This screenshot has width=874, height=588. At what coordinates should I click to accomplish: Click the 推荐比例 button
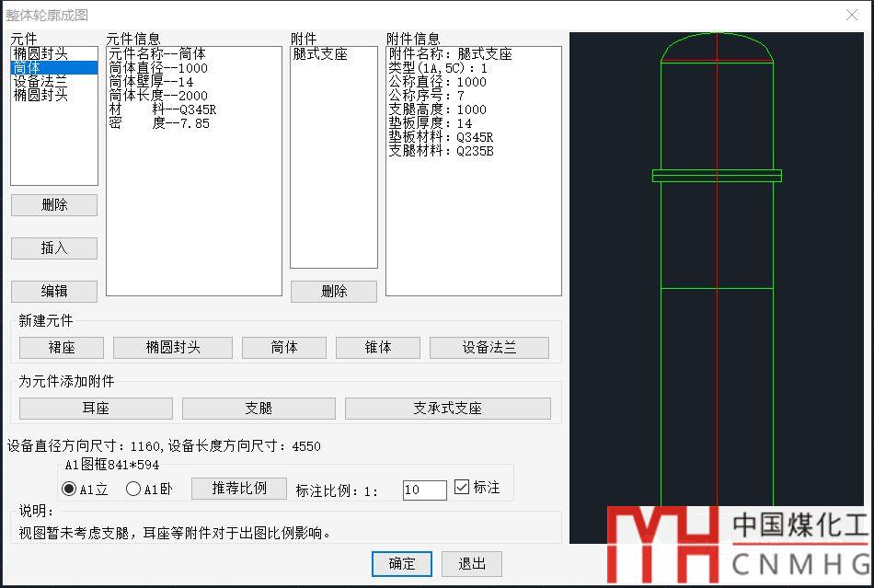pos(239,489)
